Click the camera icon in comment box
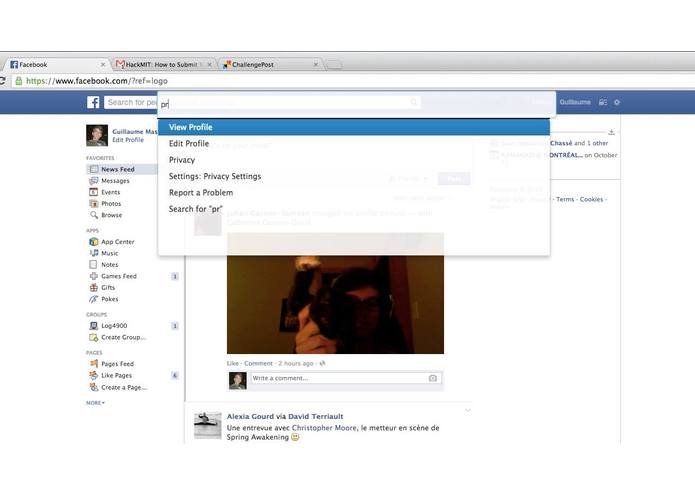This screenshot has height=494, width=695. click(433, 378)
